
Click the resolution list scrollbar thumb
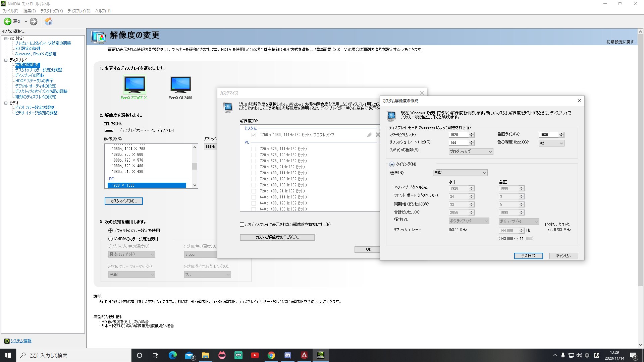(195, 166)
